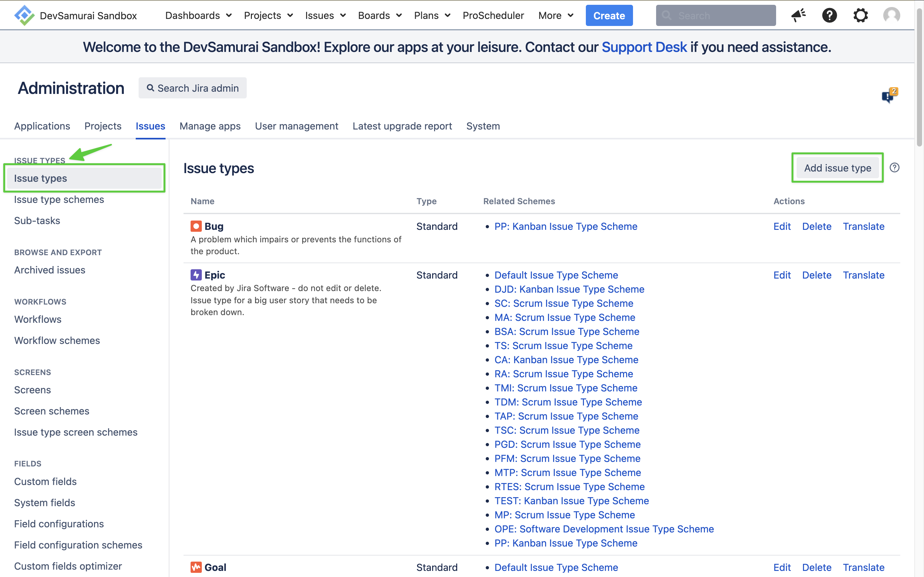Viewport: 924px width, 577px height.
Task: Open the user profile avatar
Action: (x=892, y=15)
